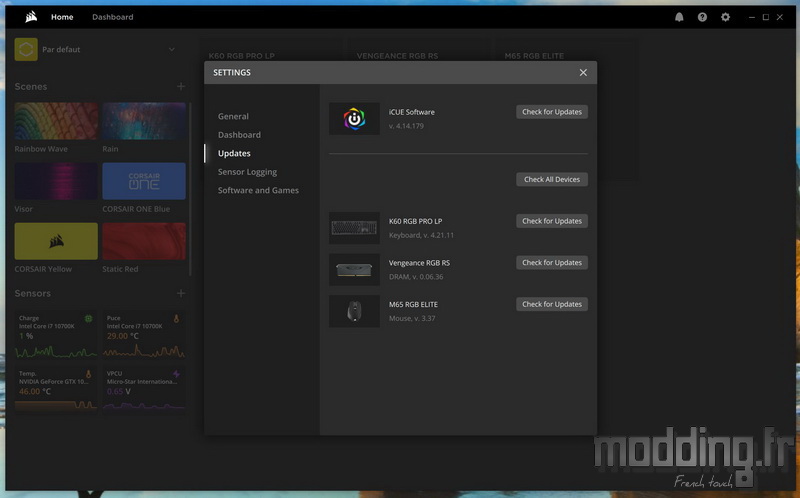
Task: Switch to the Home tab
Action: [x=62, y=17]
